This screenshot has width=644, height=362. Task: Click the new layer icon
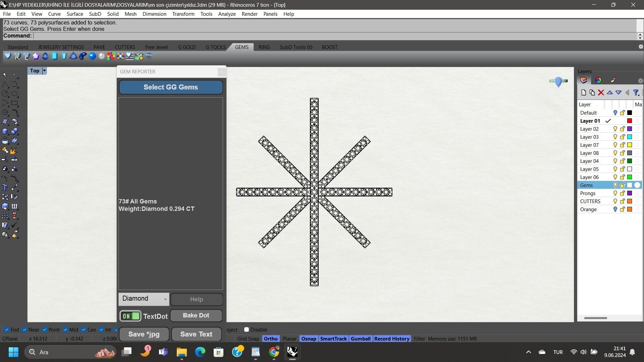pyautogui.click(x=583, y=93)
